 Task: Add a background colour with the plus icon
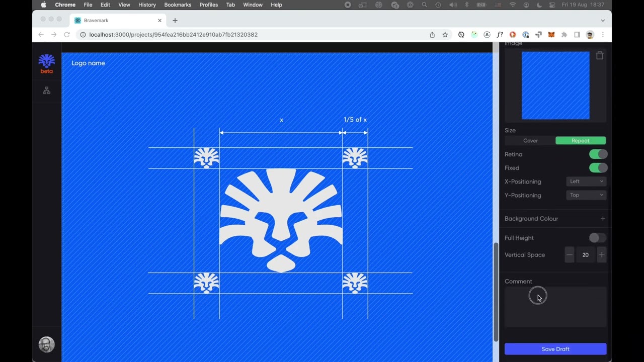pyautogui.click(x=603, y=218)
